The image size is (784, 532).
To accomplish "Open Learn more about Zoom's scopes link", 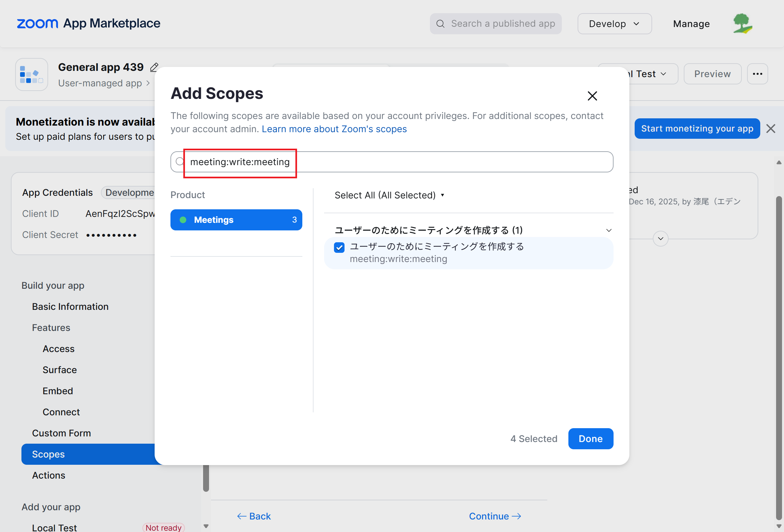I will 334,129.
